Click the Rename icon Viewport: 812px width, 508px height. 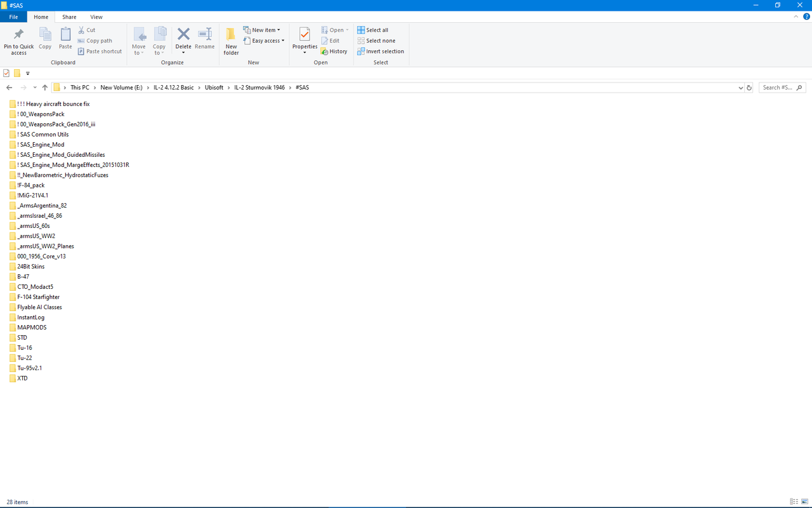[204, 39]
